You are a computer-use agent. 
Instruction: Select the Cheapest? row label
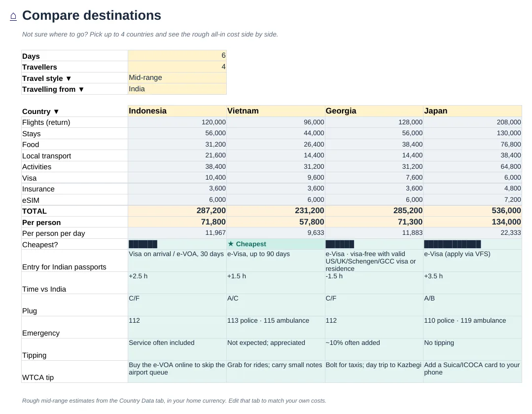(x=74, y=244)
